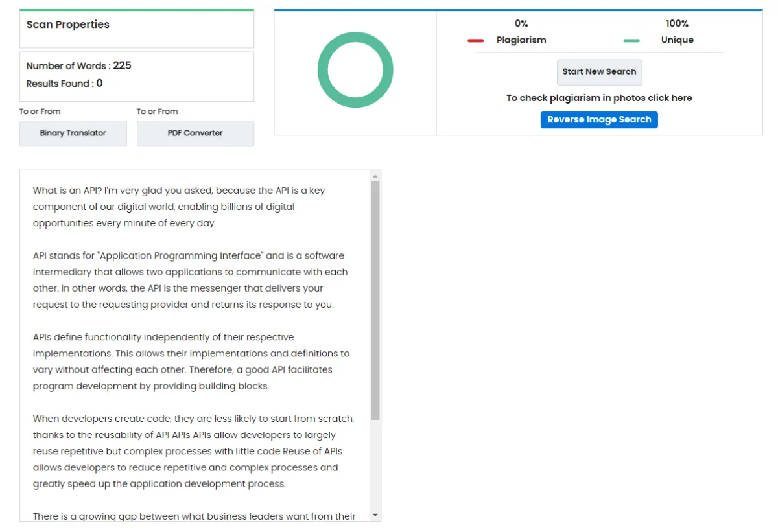
Task: Click the Binary Translator button
Action: [x=73, y=133]
